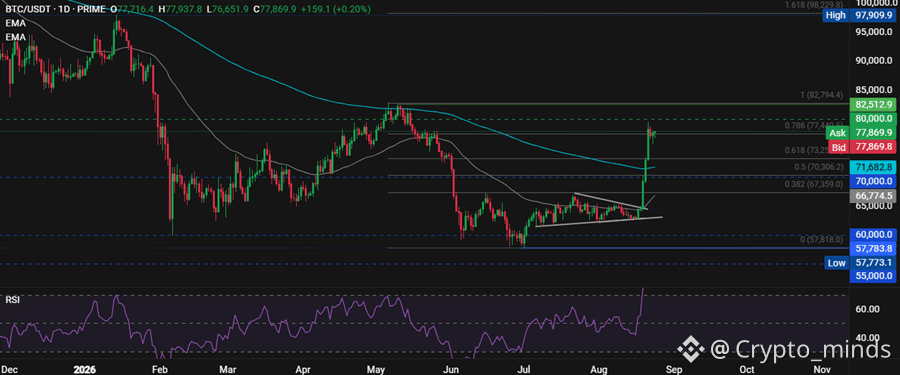Viewport: 900px width, 375px height.
Task: Click the 55,000.0 blue level label
Action: point(873,276)
